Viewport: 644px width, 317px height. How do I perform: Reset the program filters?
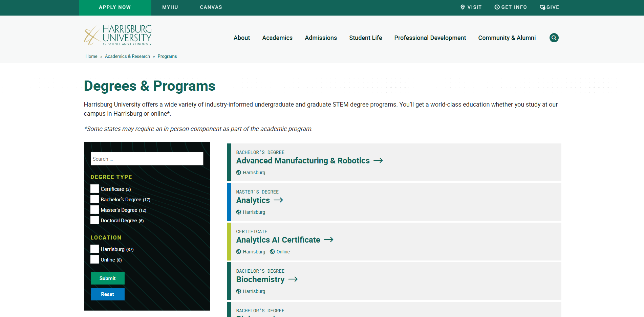(108, 294)
